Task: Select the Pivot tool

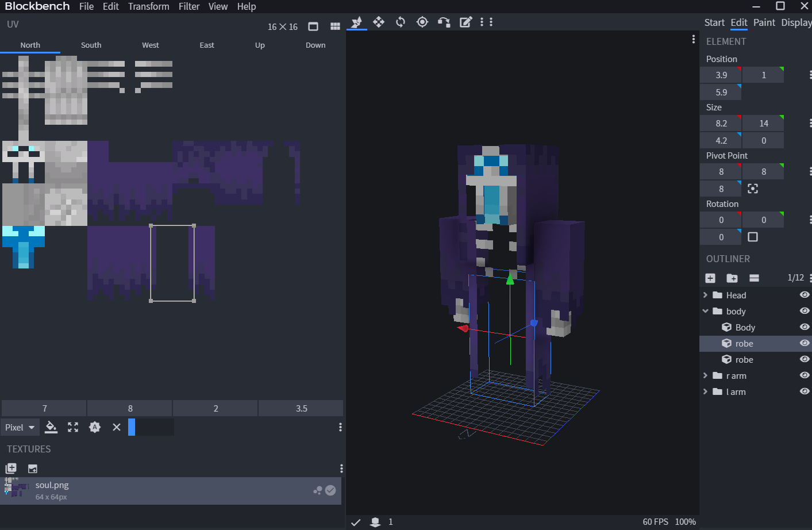Action: (x=422, y=22)
